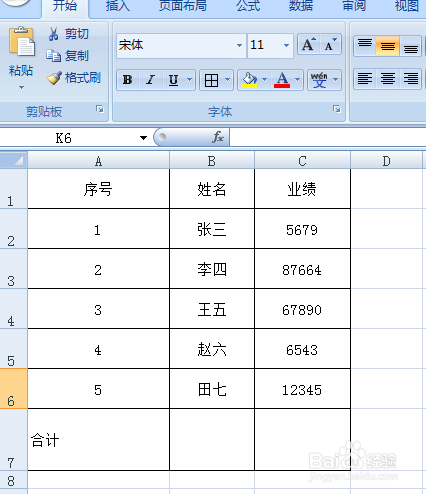426x494 pixels.
Task: Click the fx insert function button
Action: coord(218,137)
